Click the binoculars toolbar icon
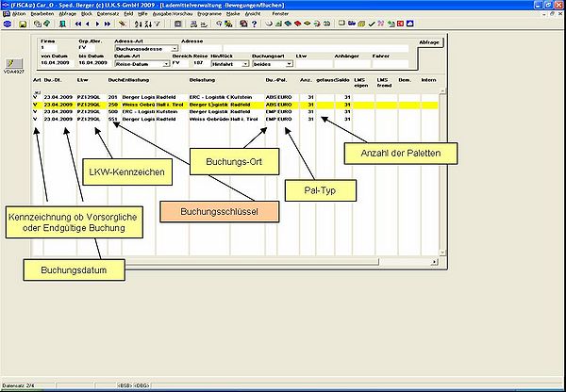The image size is (566, 392). [326, 24]
